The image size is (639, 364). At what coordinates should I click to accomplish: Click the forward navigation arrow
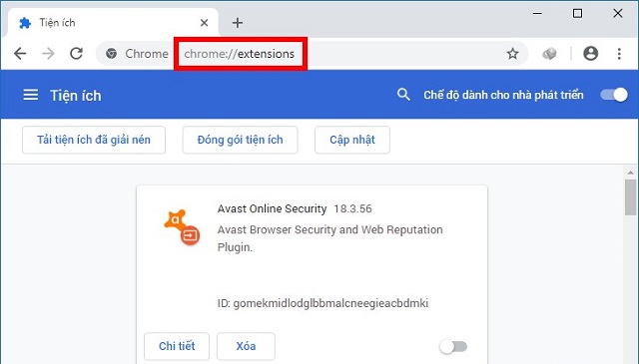pos(48,53)
